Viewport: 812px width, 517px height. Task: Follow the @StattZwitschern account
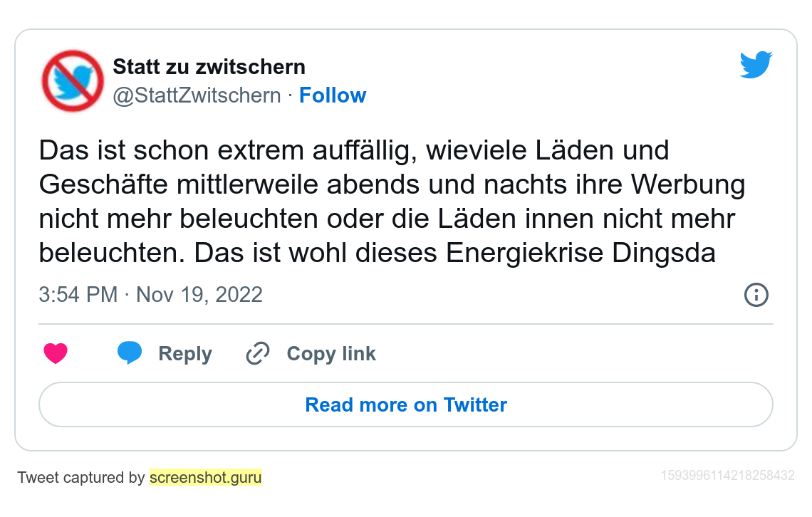tap(333, 95)
